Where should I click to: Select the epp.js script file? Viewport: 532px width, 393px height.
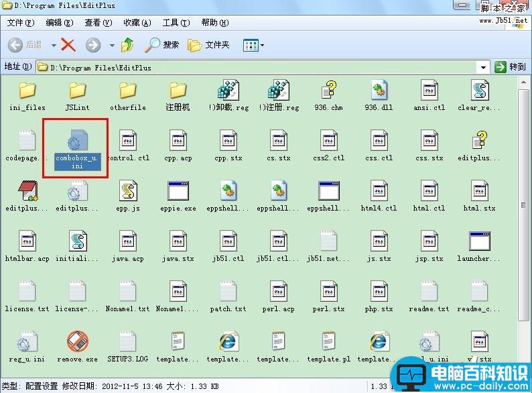(x=128, y=196)
